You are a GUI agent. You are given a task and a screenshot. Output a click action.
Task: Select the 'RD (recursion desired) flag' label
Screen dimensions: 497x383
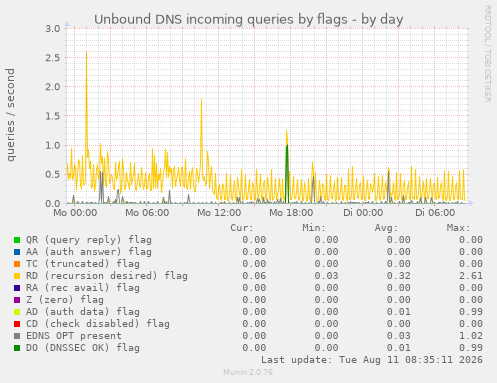pos(107,276)
